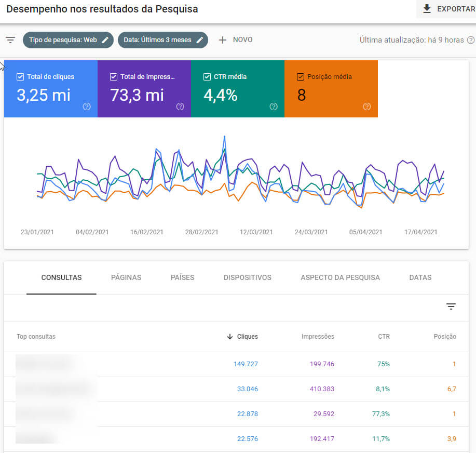Click the help icon on Total de cliques card
The height and width of the screenshot is (453, 476).
87,106
